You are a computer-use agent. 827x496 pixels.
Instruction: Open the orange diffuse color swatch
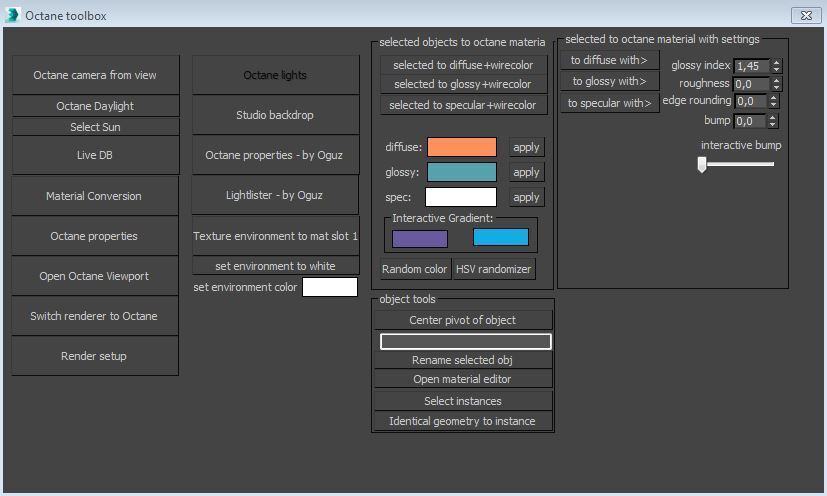coord(461,147)
